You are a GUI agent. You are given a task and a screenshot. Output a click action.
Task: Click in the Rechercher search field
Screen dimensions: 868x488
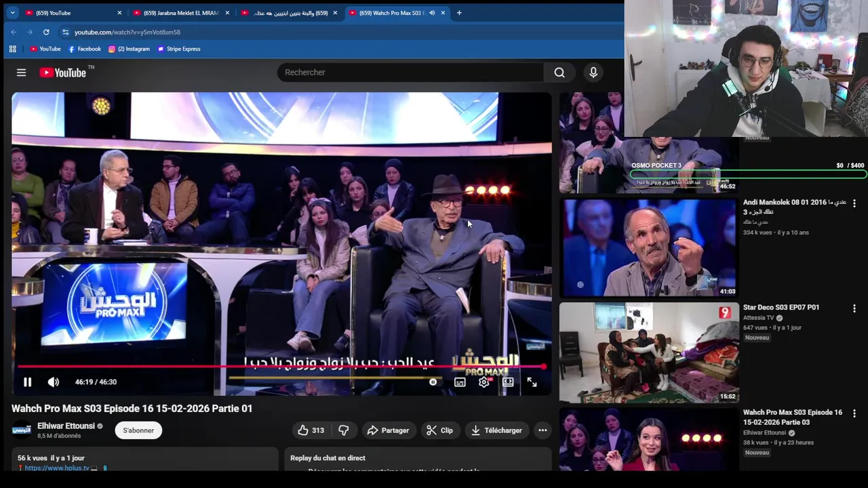[x=410, y=73]
